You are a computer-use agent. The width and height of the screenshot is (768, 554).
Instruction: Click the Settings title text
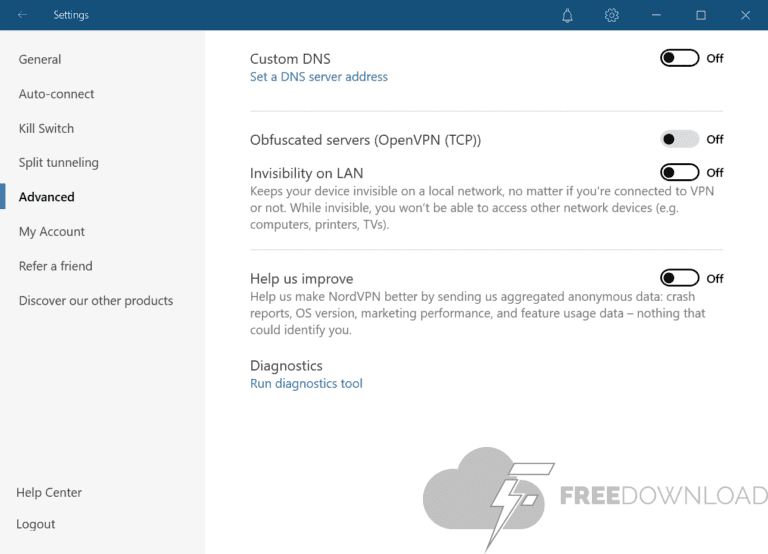pos(71,15)
